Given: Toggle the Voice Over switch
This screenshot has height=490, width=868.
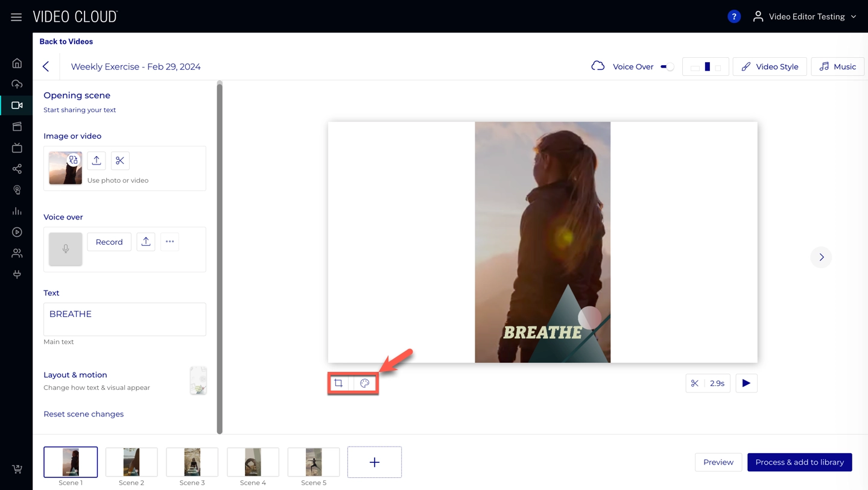Looking at the screenshot, I should [667, 67].
